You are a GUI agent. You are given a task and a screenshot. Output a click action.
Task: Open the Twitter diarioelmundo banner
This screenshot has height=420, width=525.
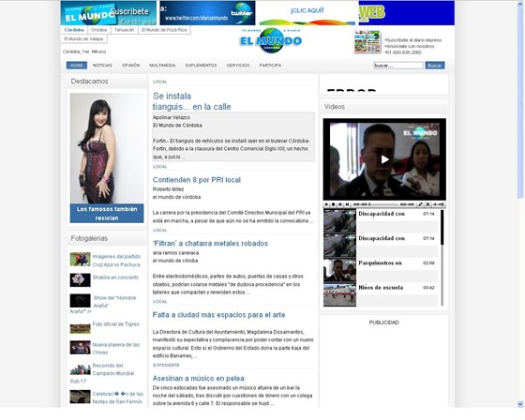[x=207, y=13]
